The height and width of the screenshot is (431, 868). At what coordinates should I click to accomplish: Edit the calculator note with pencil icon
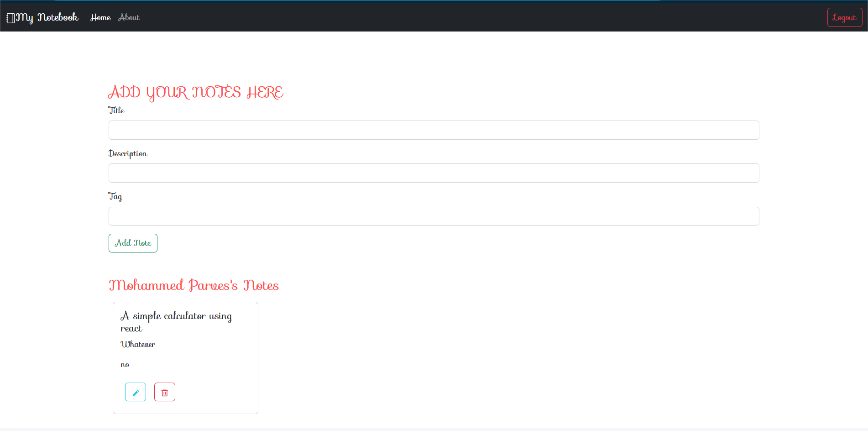136,392
